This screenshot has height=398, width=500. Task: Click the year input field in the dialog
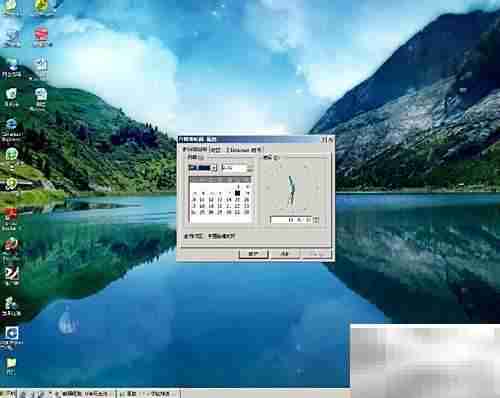(x=235, y=168)
